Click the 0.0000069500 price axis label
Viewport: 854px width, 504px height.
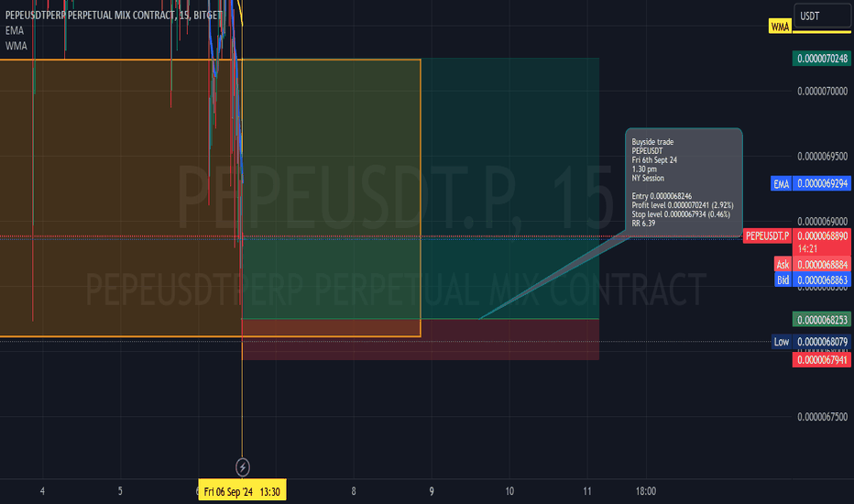823,157
